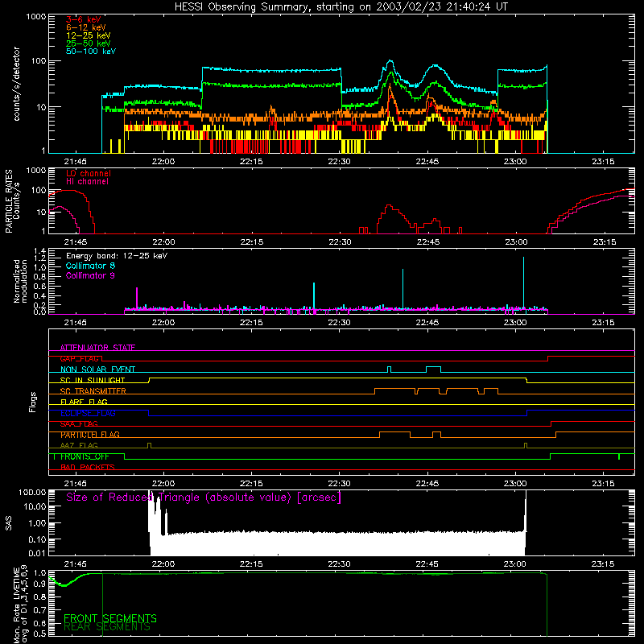The image size is (644, 644).
Task: Select the SC_IN_SUNLIGHT flag label
Action: [93, 380]
